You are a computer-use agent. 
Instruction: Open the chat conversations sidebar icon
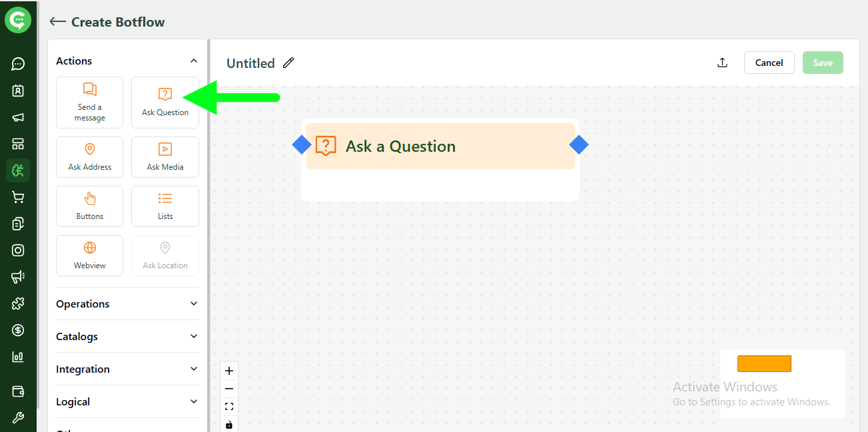[x=18, y=63]
